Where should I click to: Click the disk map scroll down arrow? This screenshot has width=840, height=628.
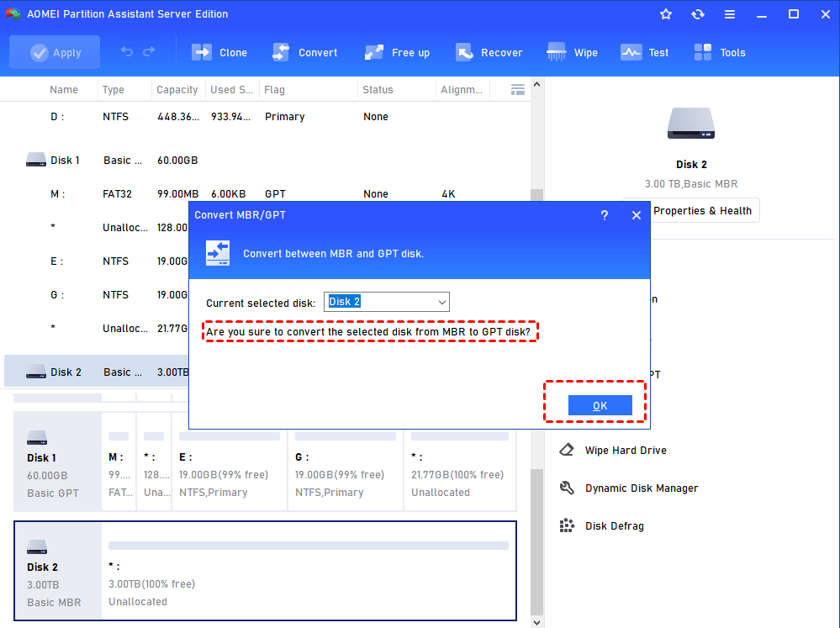[536, 622]
